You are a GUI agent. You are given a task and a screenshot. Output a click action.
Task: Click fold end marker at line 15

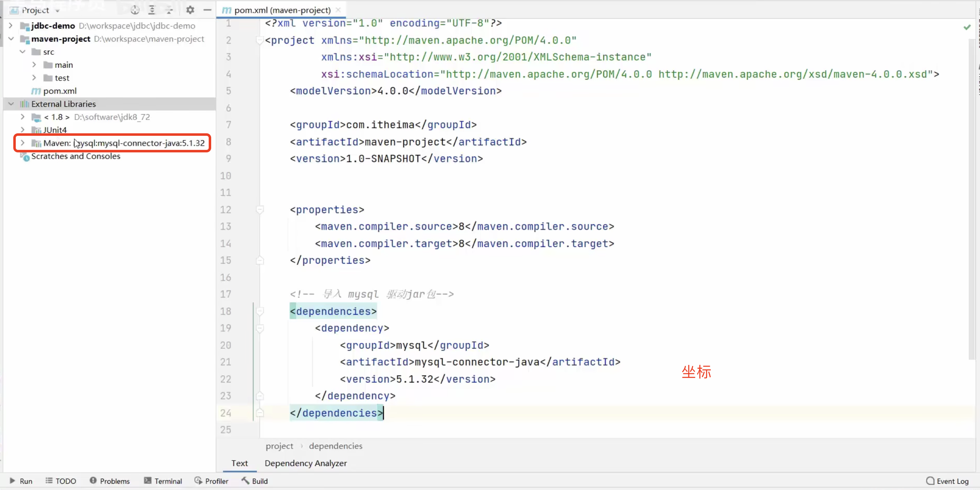point(260,260)
